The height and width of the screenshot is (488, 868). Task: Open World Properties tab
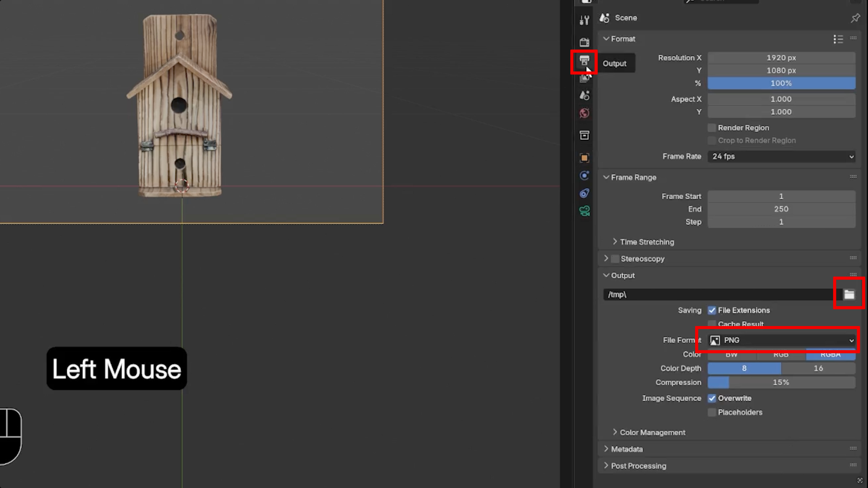[585, 113]
